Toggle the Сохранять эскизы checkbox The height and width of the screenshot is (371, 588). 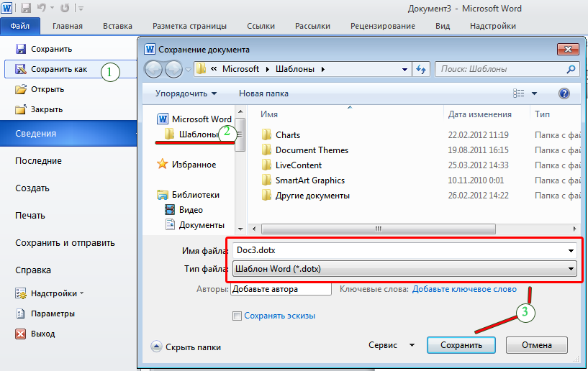click(237, 316)
